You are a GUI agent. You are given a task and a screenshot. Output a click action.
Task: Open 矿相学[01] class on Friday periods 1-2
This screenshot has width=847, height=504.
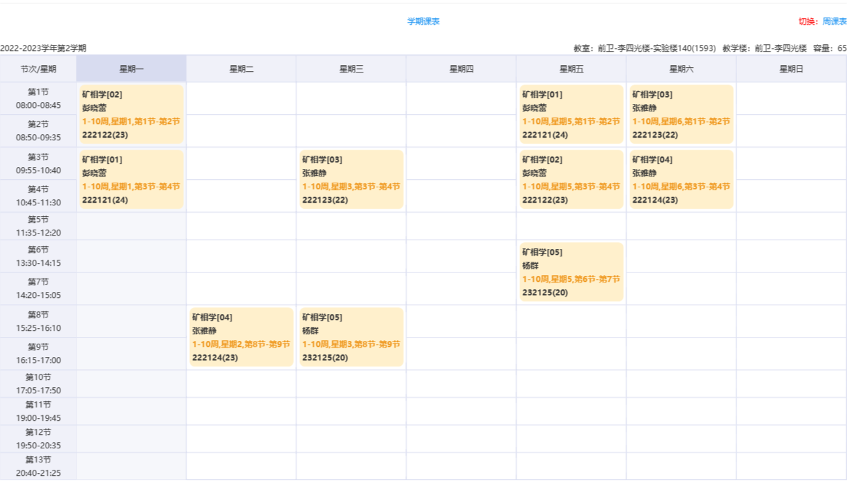coord(571,114)
